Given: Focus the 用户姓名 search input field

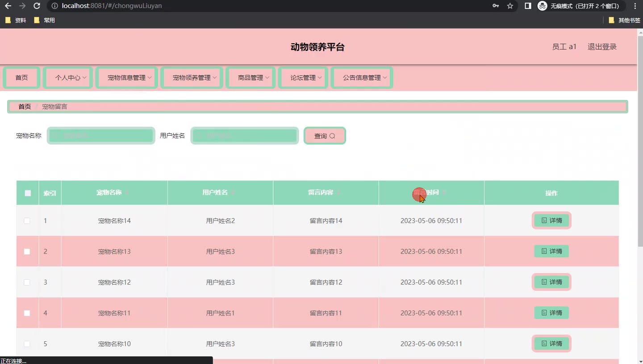Looking at the screenshot, I should [x=245, y=136].
